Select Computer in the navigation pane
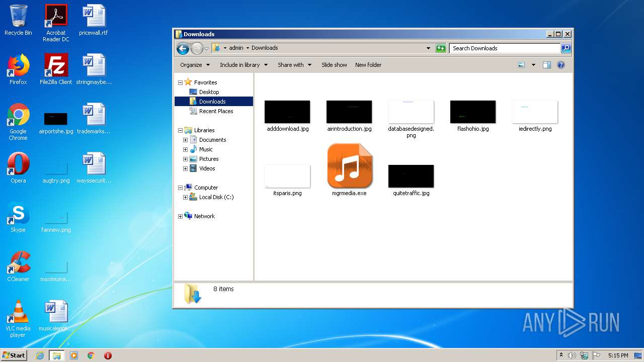Screen dimensions: 644x362 [206, 188]
